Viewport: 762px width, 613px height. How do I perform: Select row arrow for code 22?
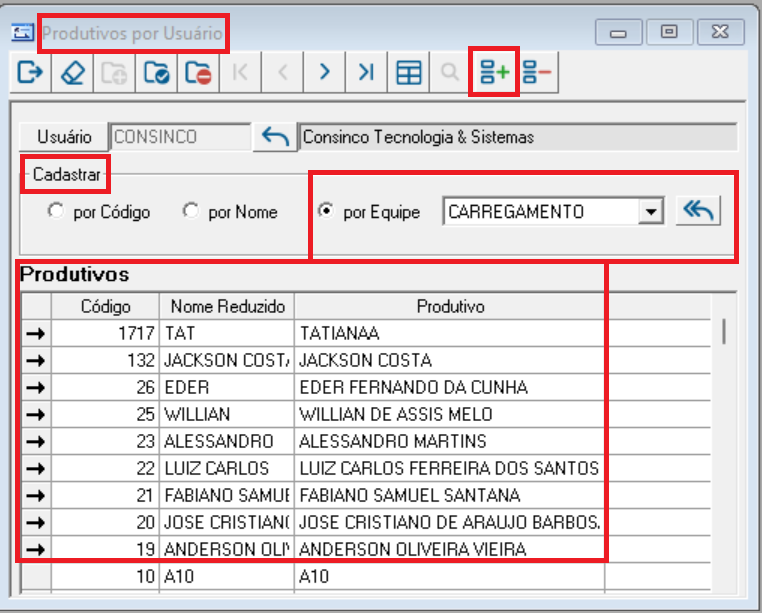(36, 468)
